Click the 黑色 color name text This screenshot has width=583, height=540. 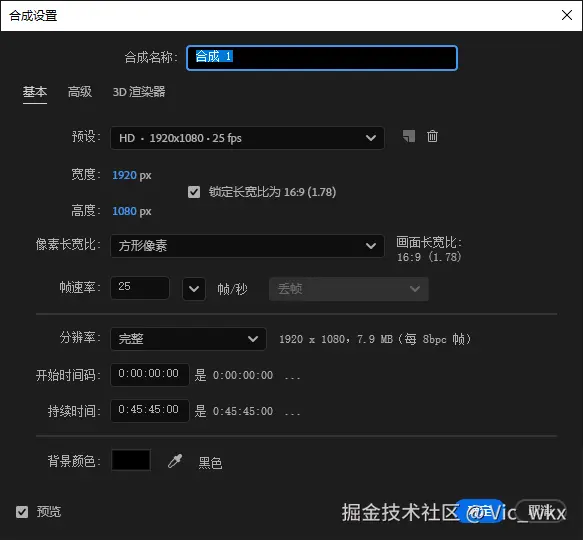click(x=210, y=463)
